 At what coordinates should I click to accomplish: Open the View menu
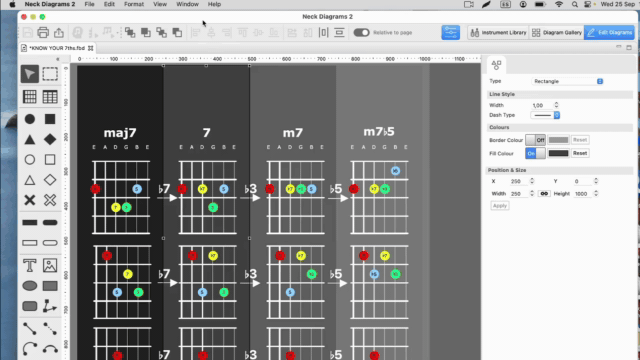point(160,4)
